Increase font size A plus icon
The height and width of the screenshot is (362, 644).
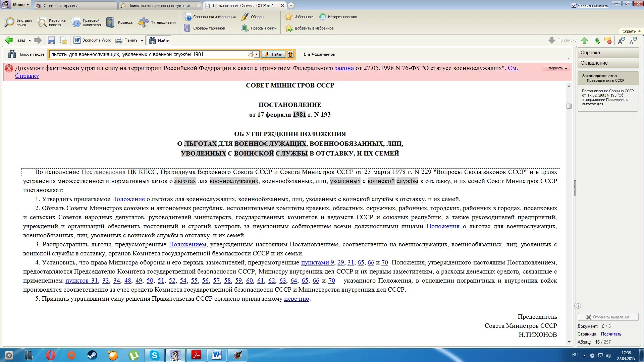point(621,41)
